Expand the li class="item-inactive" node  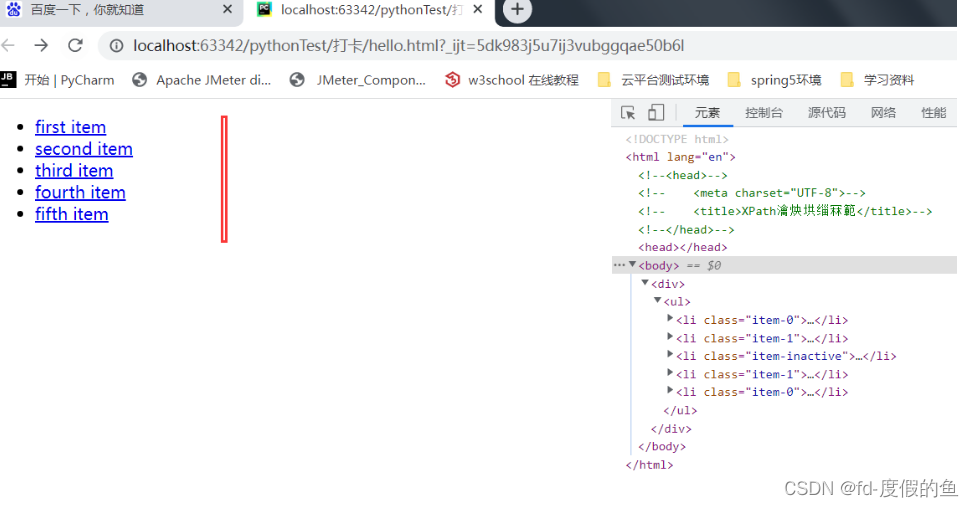pos(670,355)
